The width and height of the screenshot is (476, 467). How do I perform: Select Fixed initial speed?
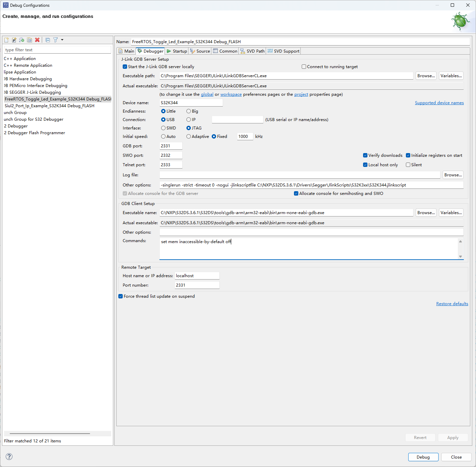[x=214, y=137]
